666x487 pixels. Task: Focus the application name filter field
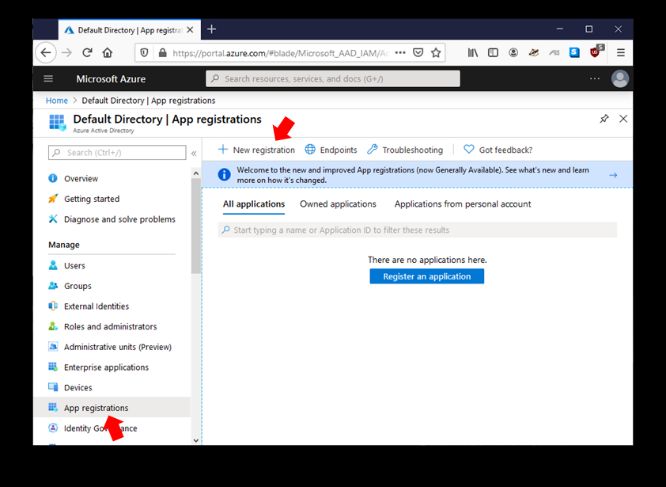pyautogui.click(x=418, y=230)
